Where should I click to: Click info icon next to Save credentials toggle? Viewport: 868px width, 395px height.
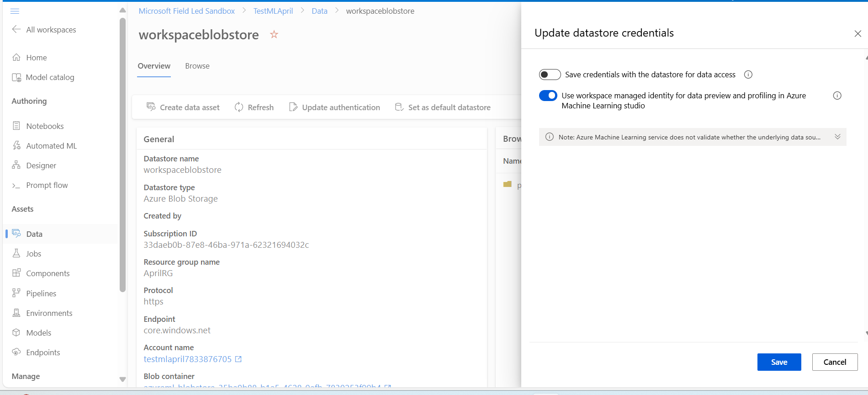coord(748,75)
